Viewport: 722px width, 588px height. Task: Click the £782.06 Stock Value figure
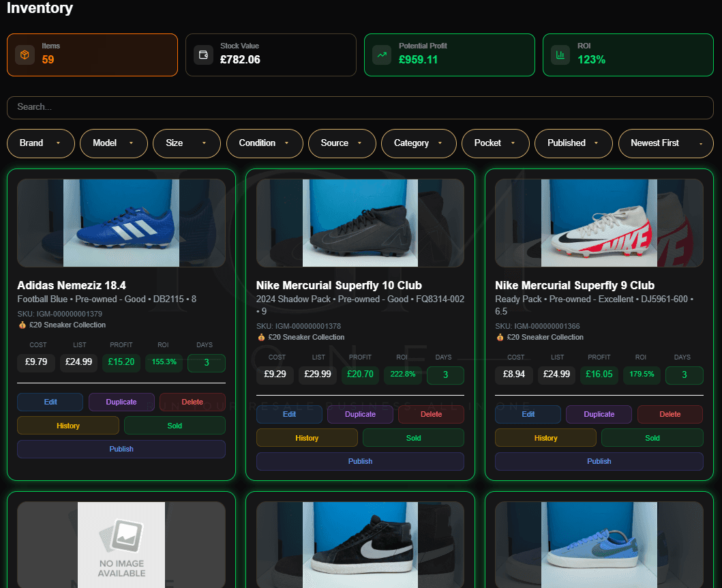tap(241, 60)
